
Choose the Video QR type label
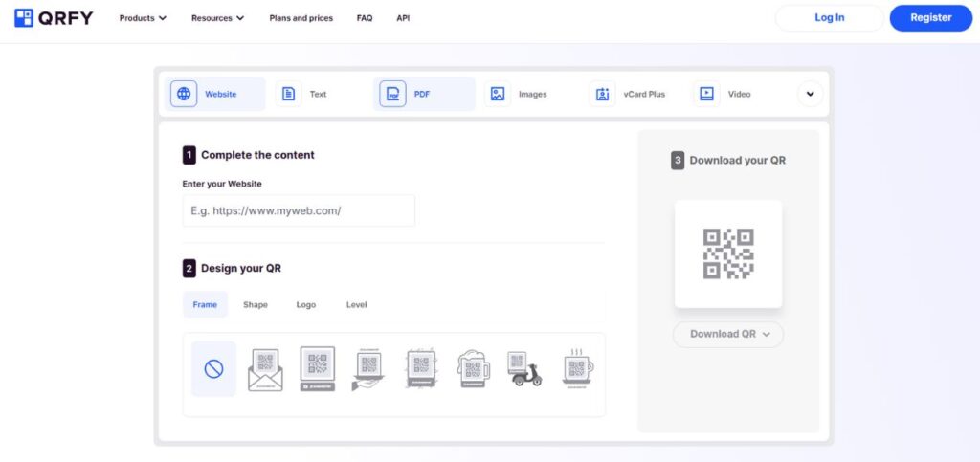point(740,95)
